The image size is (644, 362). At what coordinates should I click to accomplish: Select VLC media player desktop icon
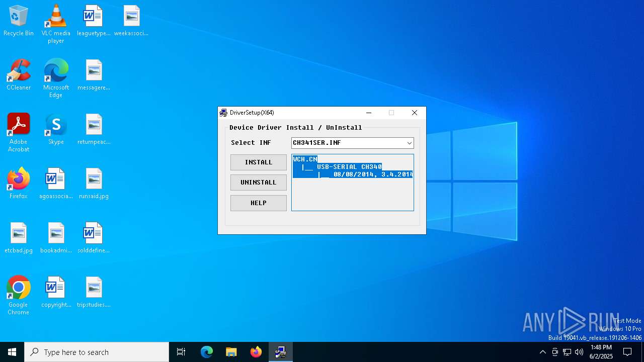(x=56, y=24)
